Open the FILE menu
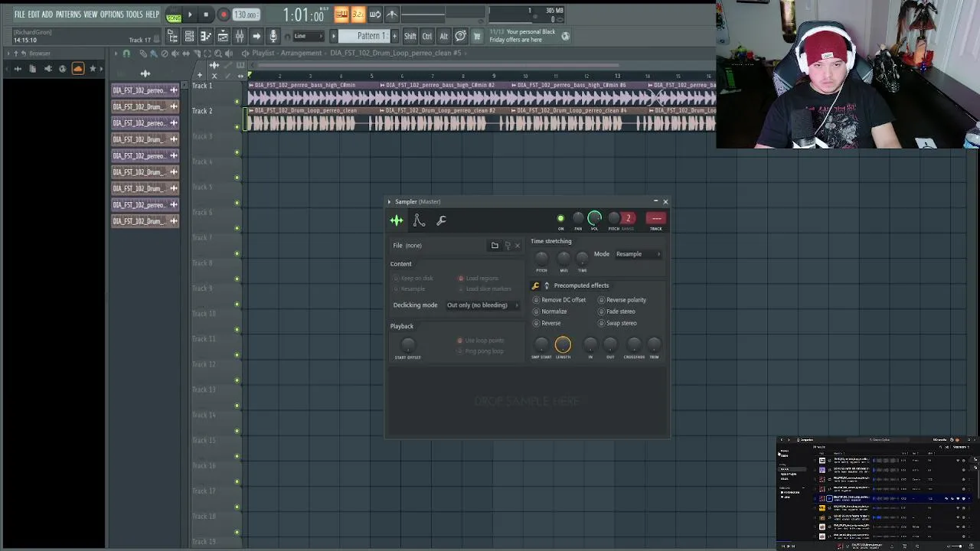Screen dimensions: 980x551 pyautogui.click(x=20, y=15)
